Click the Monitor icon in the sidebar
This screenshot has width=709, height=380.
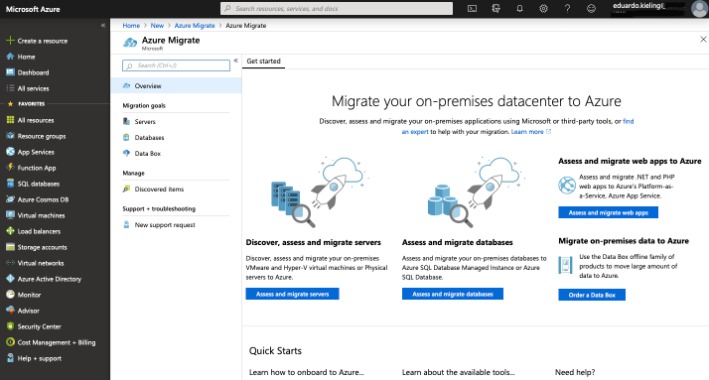(10, 294)
